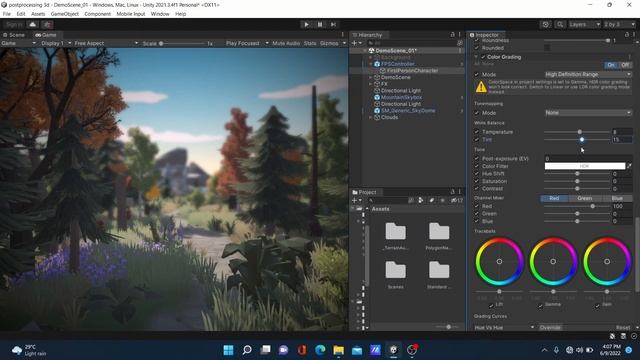Open the Component menu

click(x=97, y=14)
